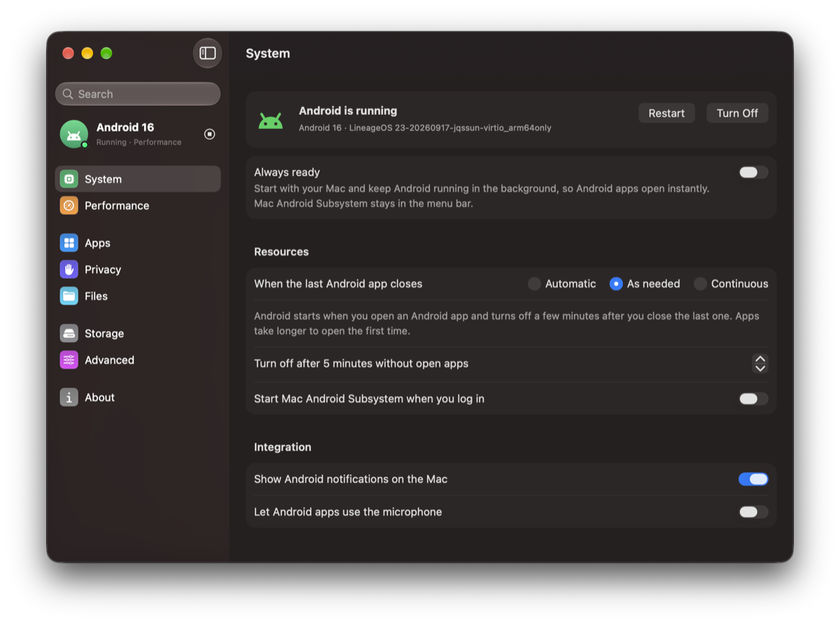Click the magnifier icon in Search

point(68,94)
